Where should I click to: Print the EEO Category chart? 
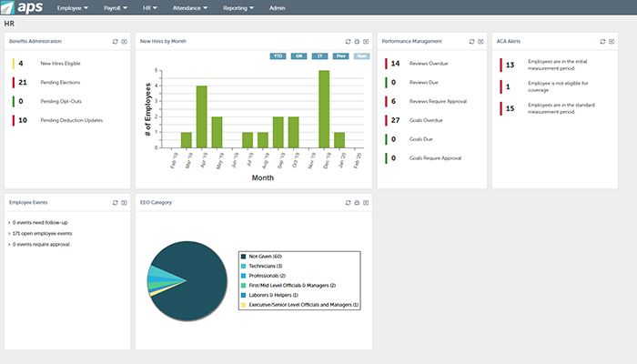pos(357,202)
